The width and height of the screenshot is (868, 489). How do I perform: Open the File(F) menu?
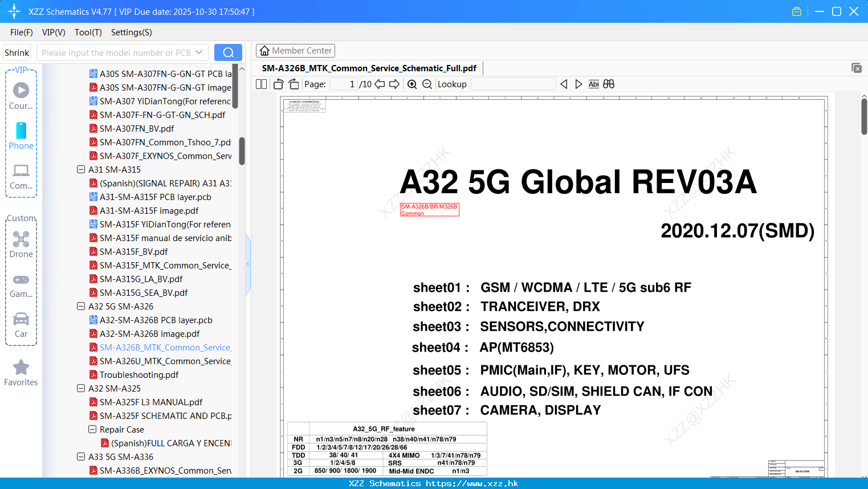click(22, 32)
